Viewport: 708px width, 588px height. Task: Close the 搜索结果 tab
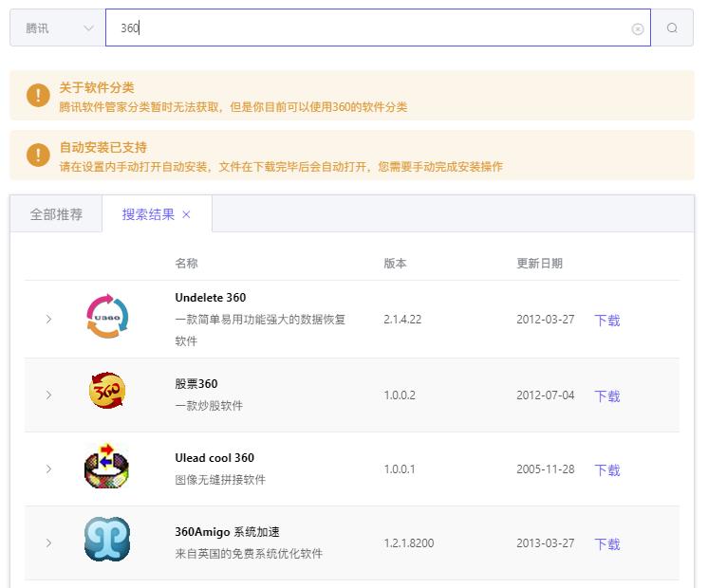click(x=186, y=214)
